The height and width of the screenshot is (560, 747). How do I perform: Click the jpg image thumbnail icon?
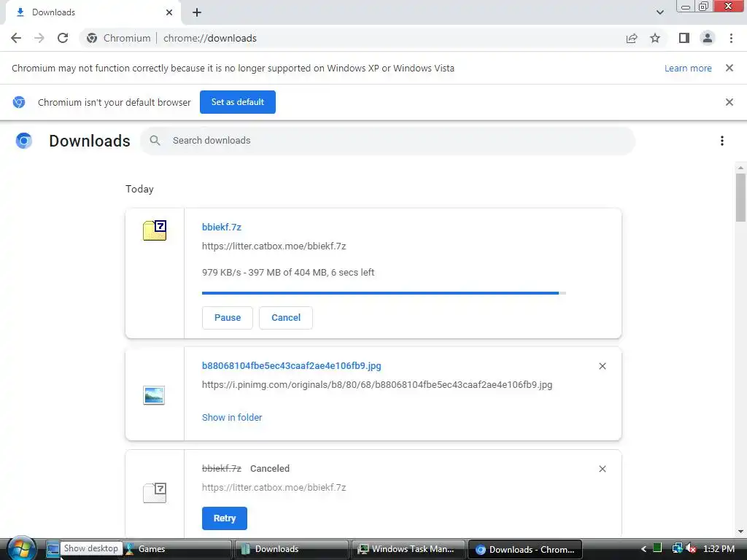[154, 395]
